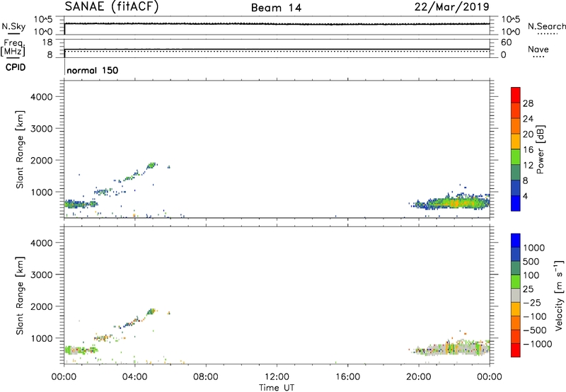
Task: Click the yellow-orange 16-20 dB Power swatch
Action: point(516,141)
